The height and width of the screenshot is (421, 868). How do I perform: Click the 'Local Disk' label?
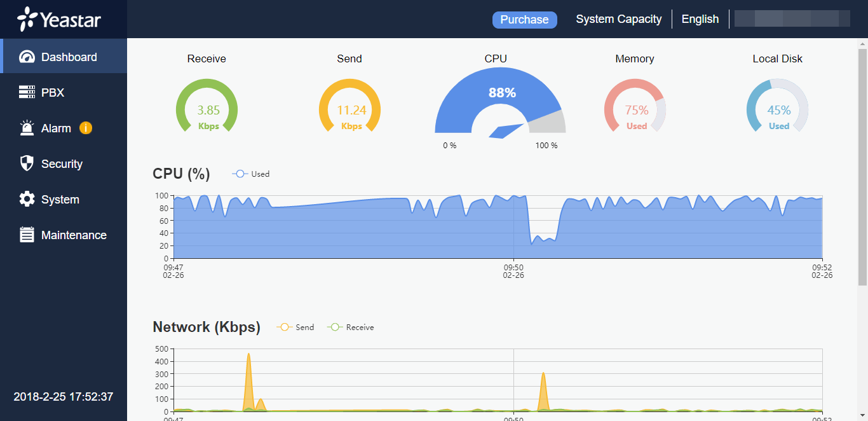click(x=778, y=59)
